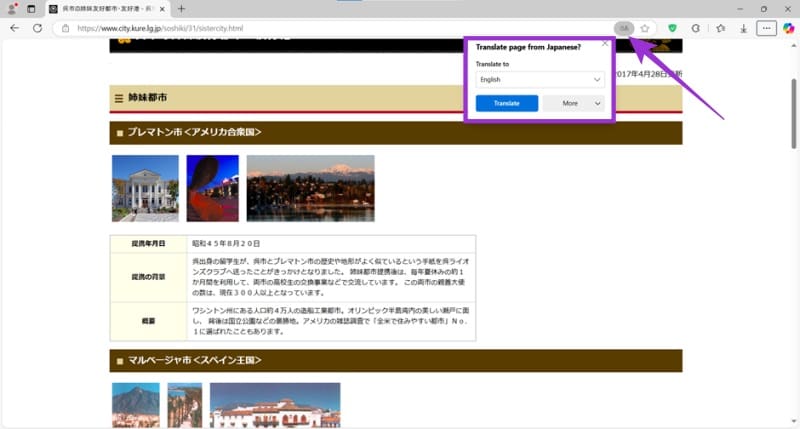Expand the Translate to English language dropdown
The width and height of the screenshot is (800, 429).
tap(540, 79)
